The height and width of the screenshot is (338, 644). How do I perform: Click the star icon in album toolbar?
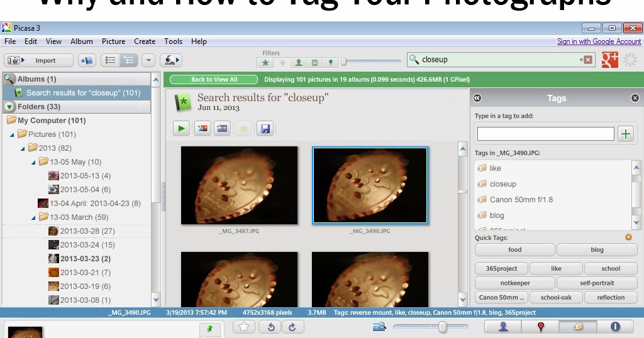click(243, 129)
